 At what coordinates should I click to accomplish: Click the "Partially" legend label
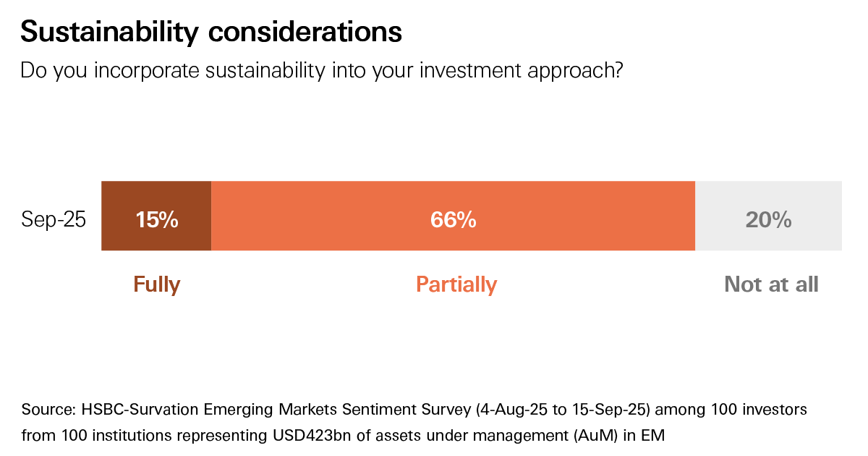pos(456,284)
